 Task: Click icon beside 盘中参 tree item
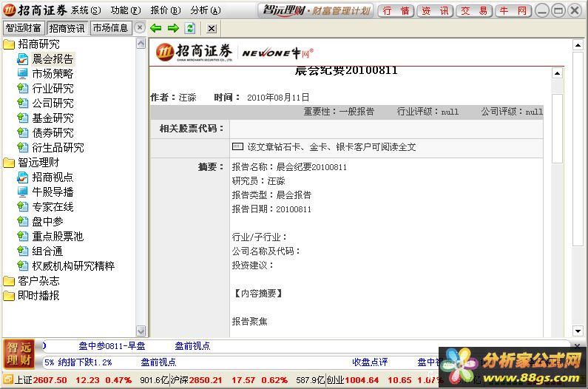coord(22,221)
